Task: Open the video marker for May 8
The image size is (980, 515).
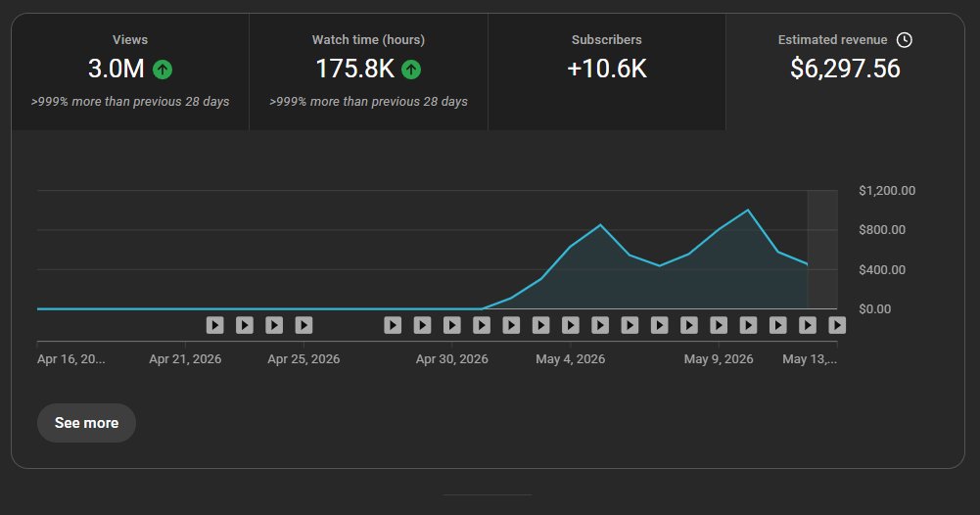Action: pyautogui.click(x=689, y=325)
